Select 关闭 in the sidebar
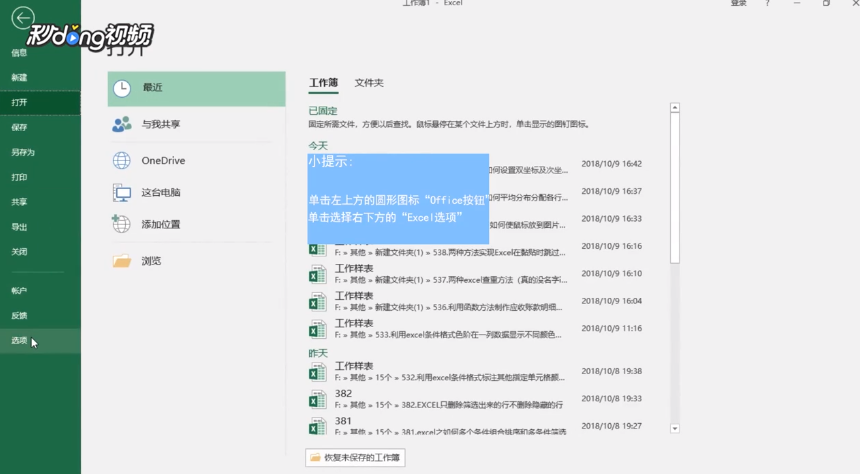This screenshot has height=474, width=860. (19, 252)
